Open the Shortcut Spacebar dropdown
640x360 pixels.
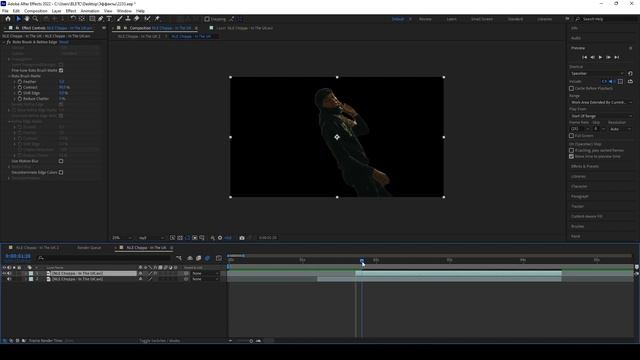click(597, 73)
